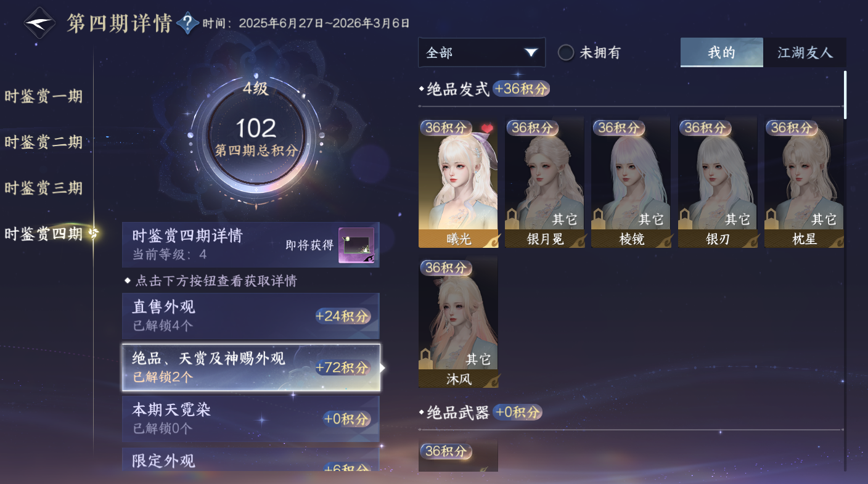Select the 我的 tab

(x=722, y=52)
